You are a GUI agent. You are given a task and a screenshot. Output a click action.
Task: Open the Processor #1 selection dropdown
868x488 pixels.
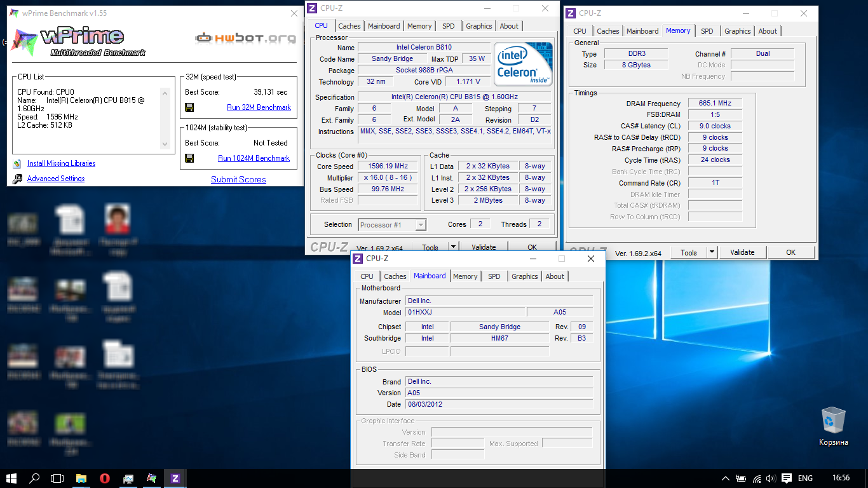point(392,225)
